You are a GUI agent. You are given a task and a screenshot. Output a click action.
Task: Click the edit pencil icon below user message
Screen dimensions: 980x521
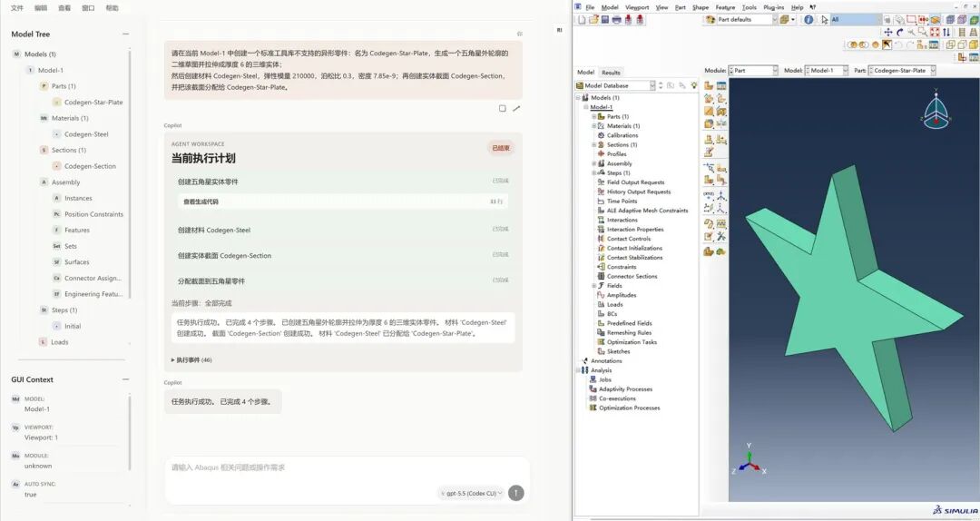(x=516, y=108)
